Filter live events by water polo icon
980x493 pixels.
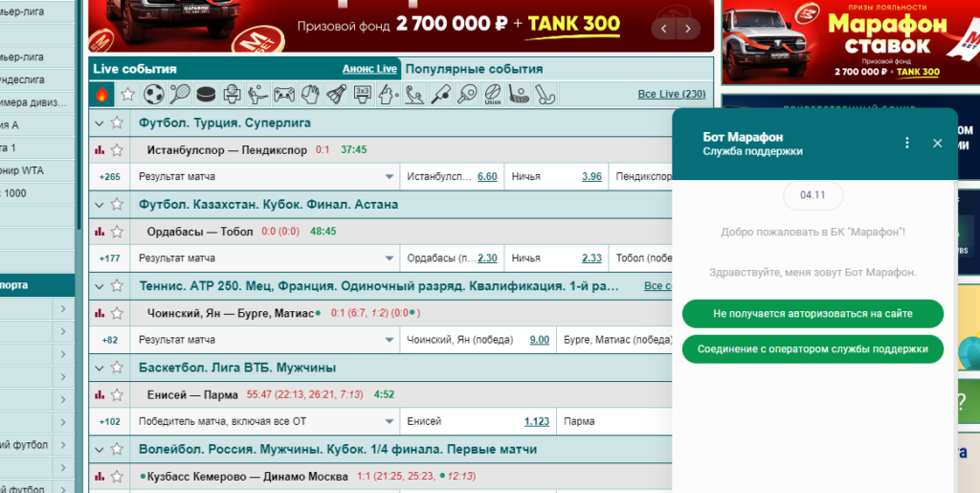[x=413, y=95]
